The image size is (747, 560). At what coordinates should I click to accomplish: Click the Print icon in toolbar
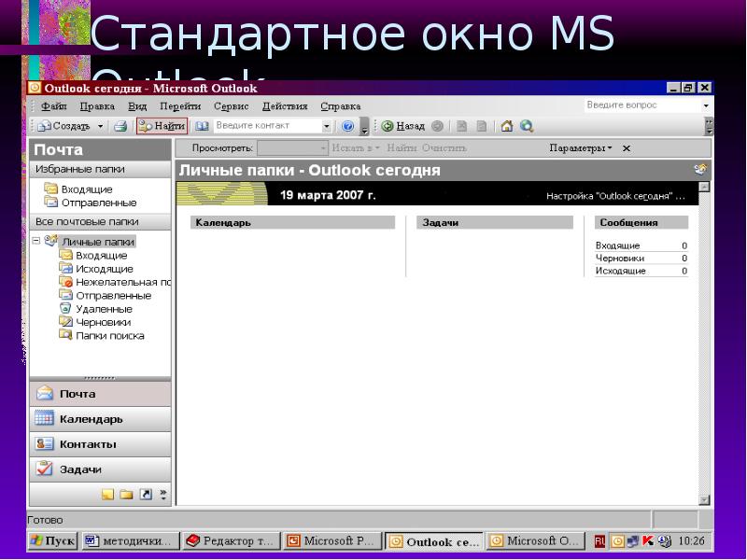(x=120, y=126)
